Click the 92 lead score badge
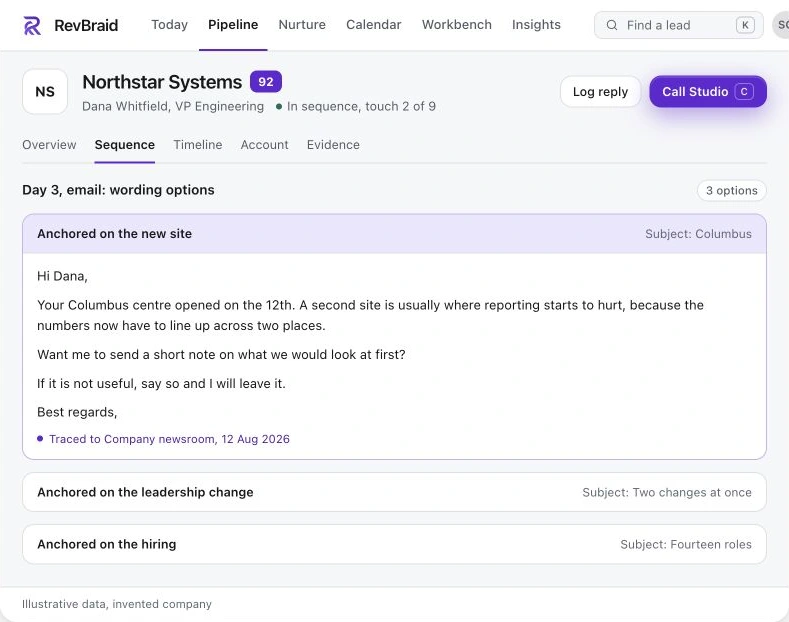This screenshot has width=789, height=622. click(x=266, y=82)
